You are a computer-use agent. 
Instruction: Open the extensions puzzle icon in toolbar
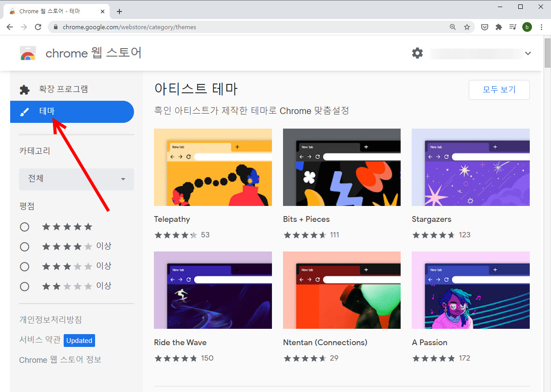pos(499,27)
